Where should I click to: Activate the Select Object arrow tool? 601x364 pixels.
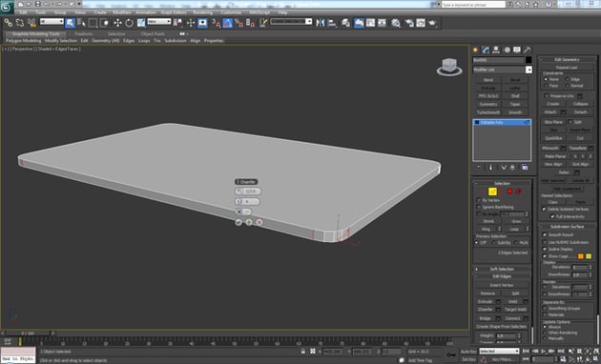[71, 23]
